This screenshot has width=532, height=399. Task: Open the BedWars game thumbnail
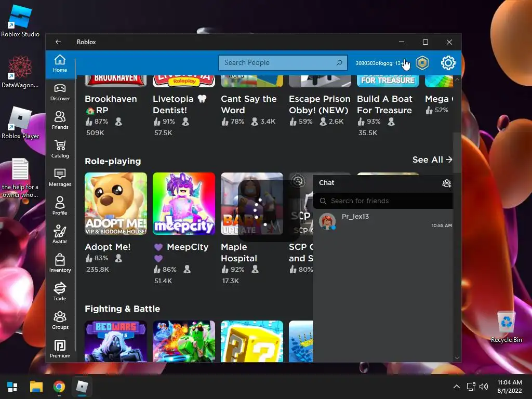[116, 341]
